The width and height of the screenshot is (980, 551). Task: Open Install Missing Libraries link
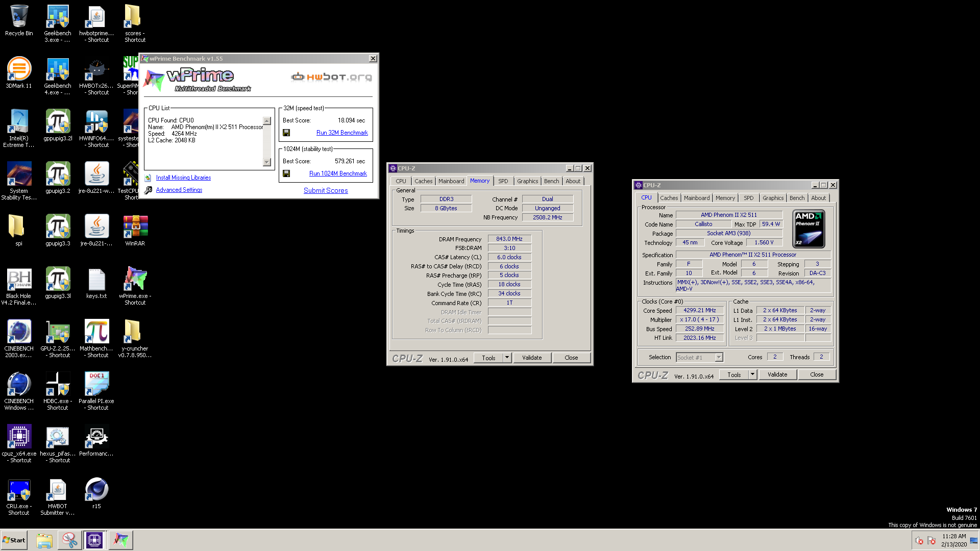pyautogui.click(x=183, y=178)
